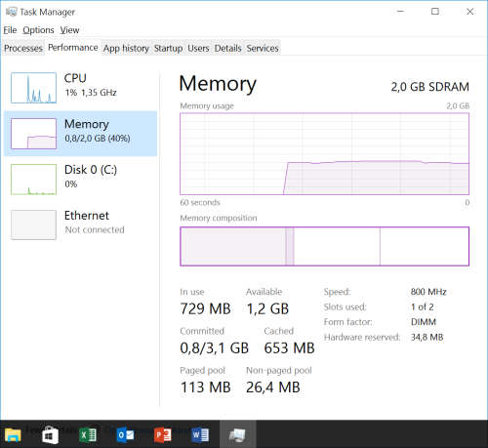The width and height of the screenshot is (488, 448).
Task: Click the Memory mini graph thumbnail
Action: coord(33,134)
